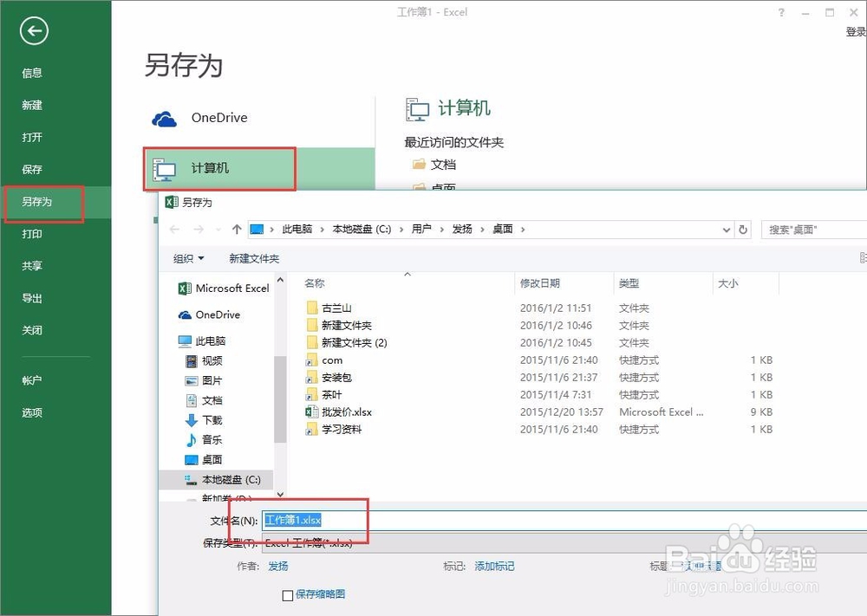Open the 打印 backstage menu item

(x=32, y=234)
